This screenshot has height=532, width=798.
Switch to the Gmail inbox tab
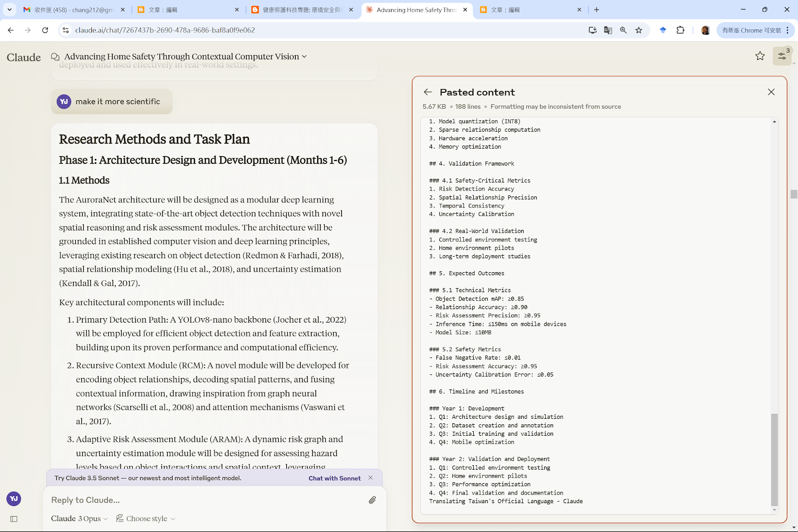(x=74, y=9)
